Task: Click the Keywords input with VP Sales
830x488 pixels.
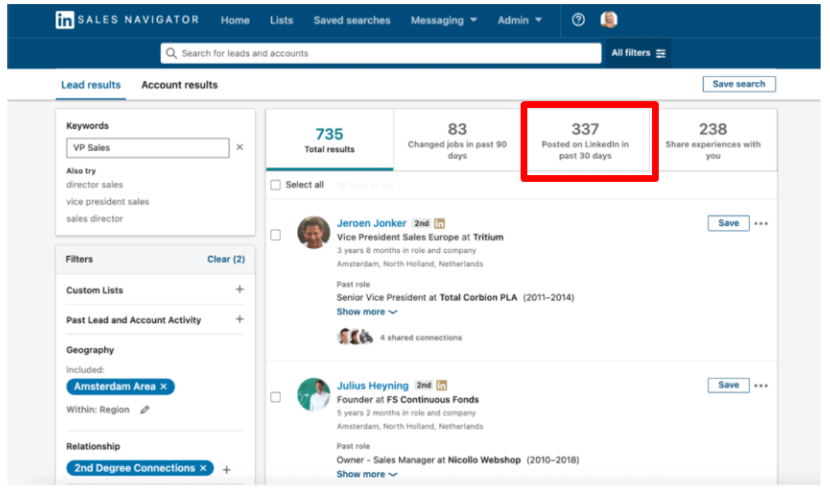Action: (148, 148)
